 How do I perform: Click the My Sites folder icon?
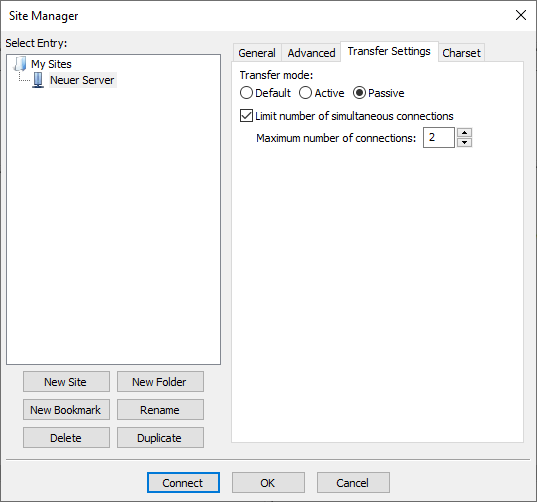20,64
